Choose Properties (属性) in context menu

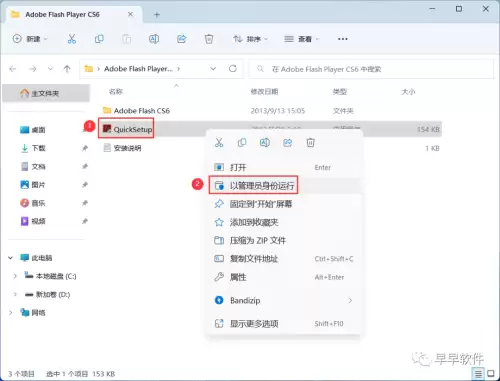284,277
